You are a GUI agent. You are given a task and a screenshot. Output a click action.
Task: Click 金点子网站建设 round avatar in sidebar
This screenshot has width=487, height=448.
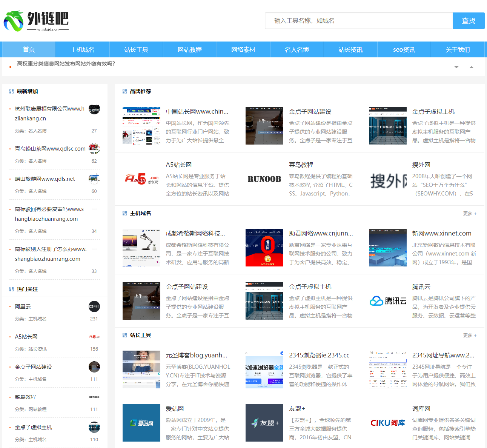(94, 367)
